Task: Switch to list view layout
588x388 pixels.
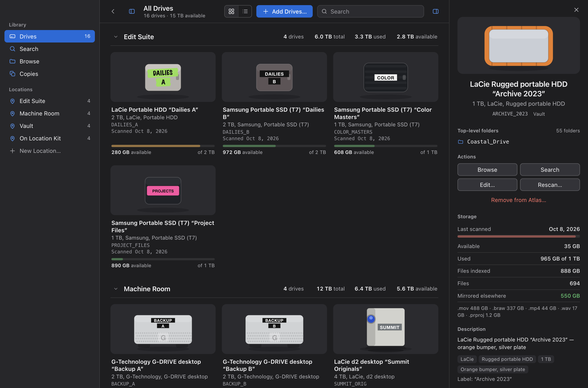Action: 245,11
